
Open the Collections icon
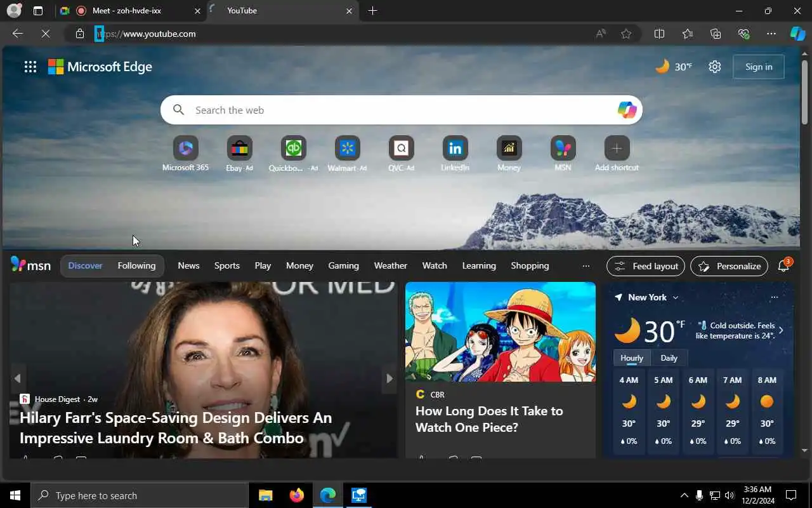point(716,34)
